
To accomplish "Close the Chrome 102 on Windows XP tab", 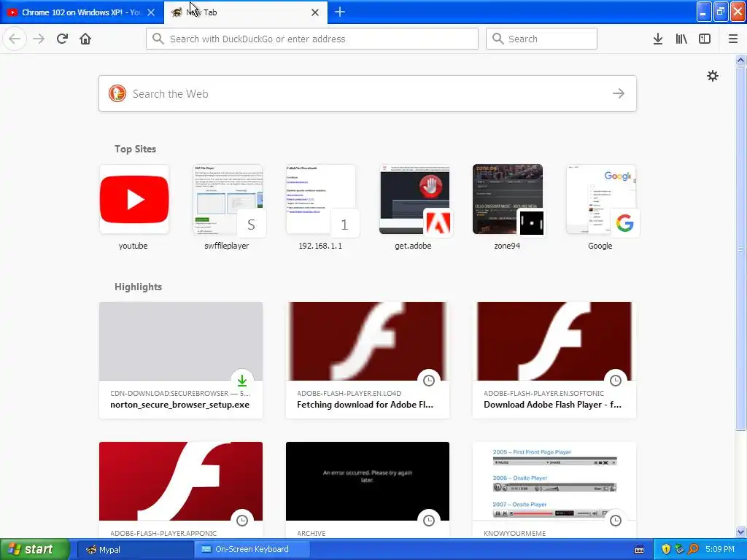I will click(x=151, y=12).
